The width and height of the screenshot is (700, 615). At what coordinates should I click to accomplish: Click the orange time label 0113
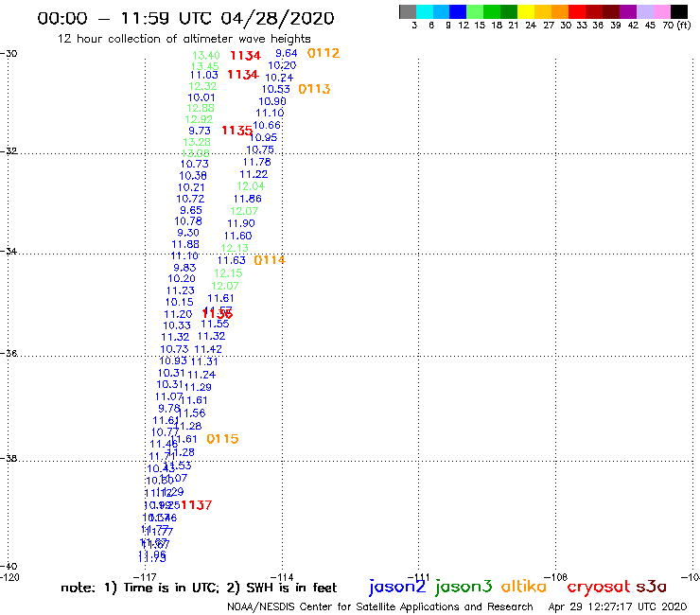(314, 89)
